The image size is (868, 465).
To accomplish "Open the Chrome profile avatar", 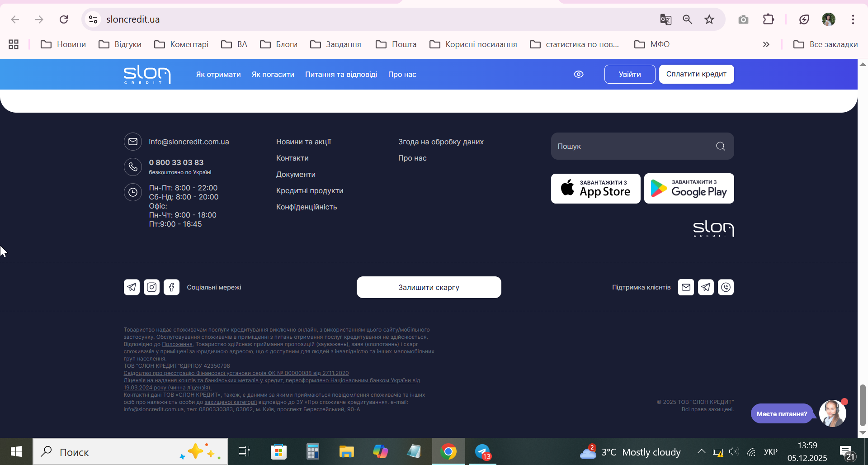I will click(829, 19).
